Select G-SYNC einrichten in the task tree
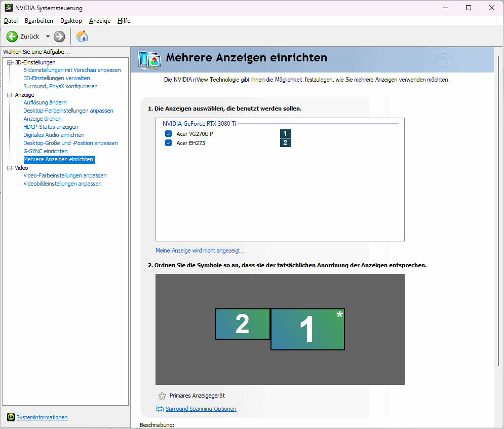This screenshot has height=429, width=504. (x=46, y=151)
